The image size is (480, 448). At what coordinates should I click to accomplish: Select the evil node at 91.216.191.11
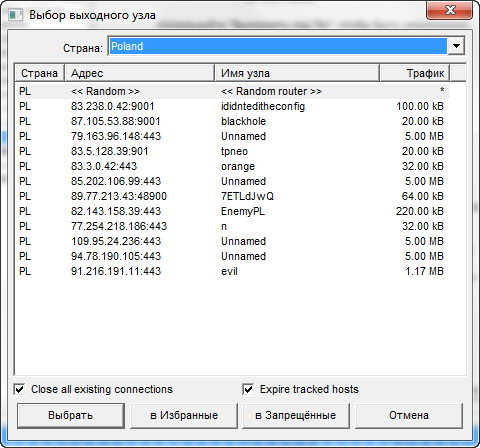coord(233,271)
